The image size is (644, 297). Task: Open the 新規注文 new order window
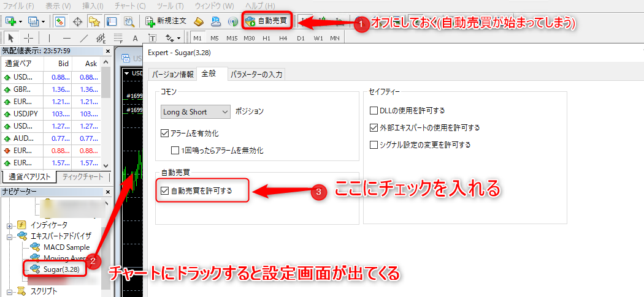166,21
